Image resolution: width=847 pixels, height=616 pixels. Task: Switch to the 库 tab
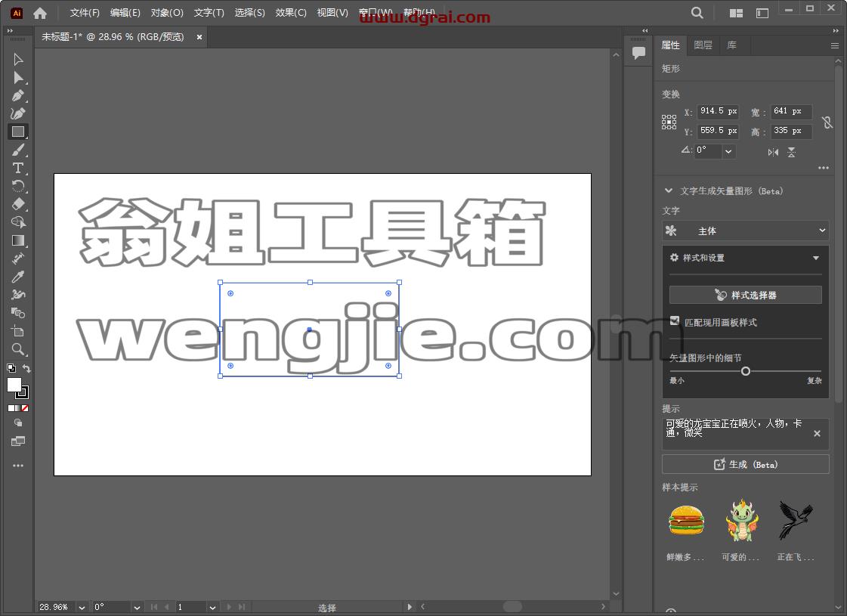point(731,45)
